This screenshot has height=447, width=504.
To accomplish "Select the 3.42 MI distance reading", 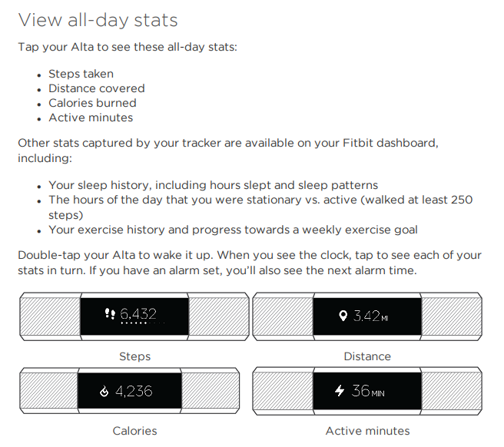I will [x=370, y=316].
